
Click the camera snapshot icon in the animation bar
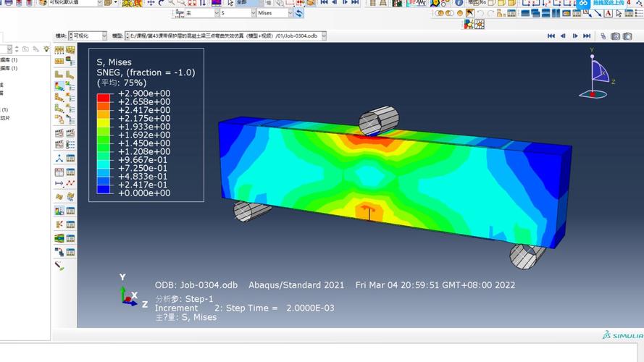click(616, 36)
